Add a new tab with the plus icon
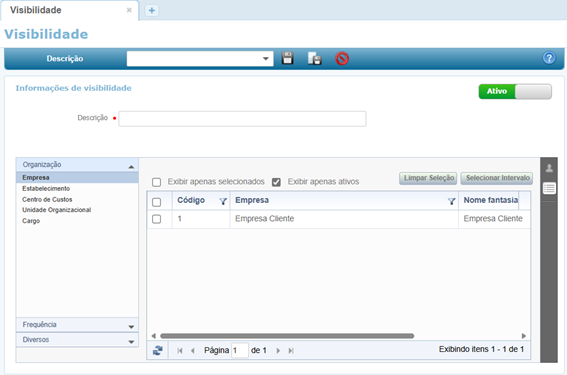567x375 pixels. click(x=152, y=10)
